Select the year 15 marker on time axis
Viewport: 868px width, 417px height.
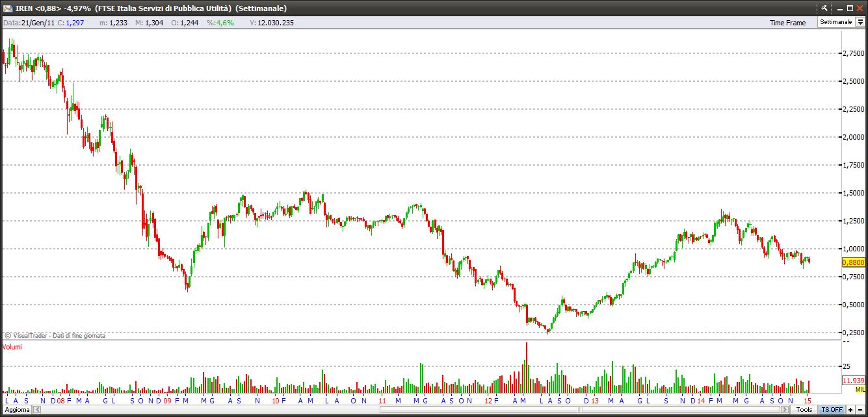pos(808,401)
